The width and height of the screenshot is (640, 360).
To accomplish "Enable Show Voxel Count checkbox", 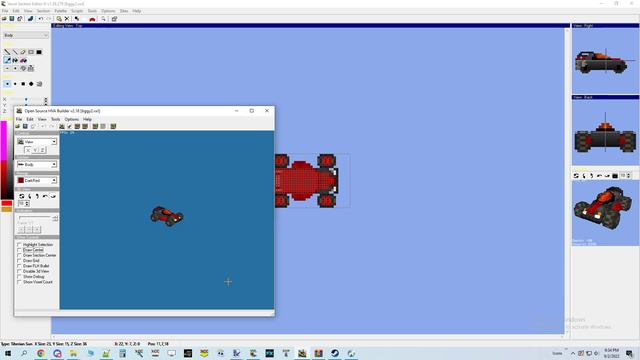I will tap(19, 282).
